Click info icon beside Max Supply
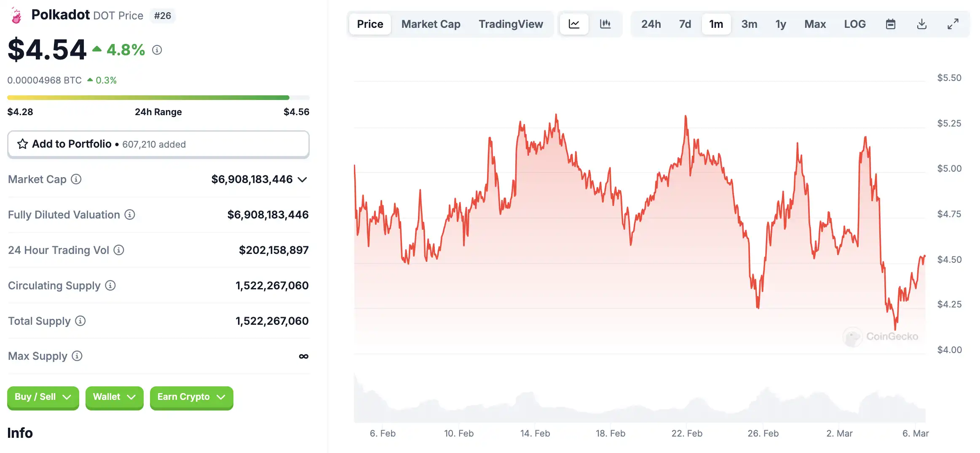The image size is (980, 453). tap(77, 356)
